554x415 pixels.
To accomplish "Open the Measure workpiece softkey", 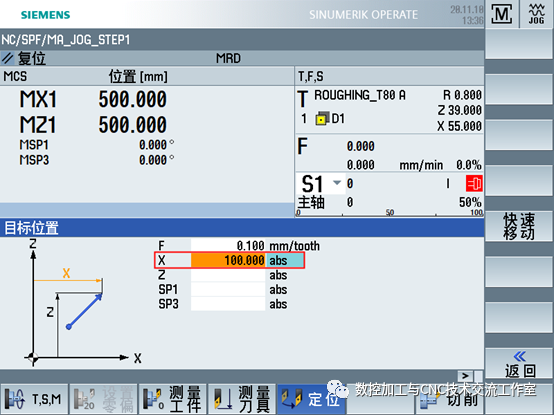I will [x=173, y=399].
